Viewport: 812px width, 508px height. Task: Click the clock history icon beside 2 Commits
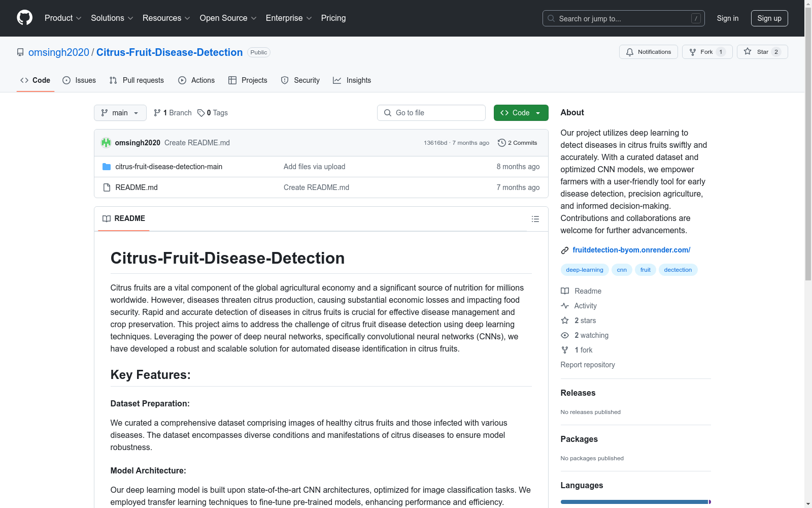tap(502, 143)
